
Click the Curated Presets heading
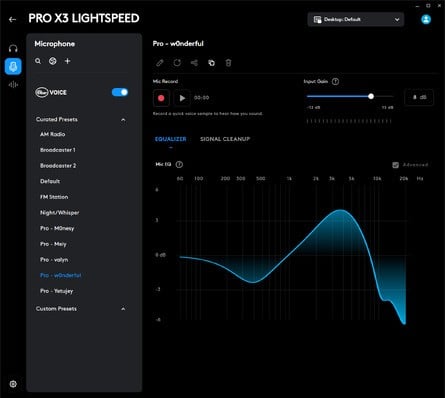[57, 119]
